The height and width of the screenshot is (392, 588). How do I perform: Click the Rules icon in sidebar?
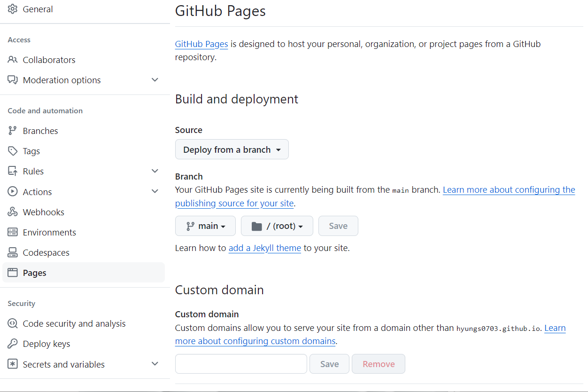tap(13, 171)
